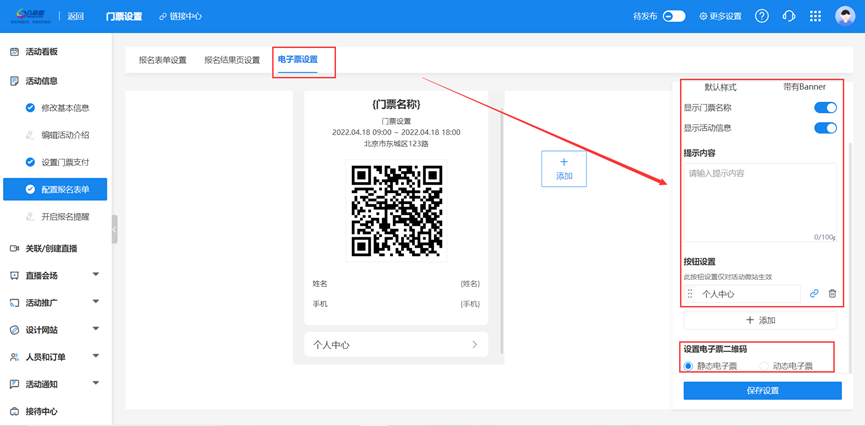865x426 pixels.
Task: Select the 动态电子票 radio option
Action: coord(765,367)
